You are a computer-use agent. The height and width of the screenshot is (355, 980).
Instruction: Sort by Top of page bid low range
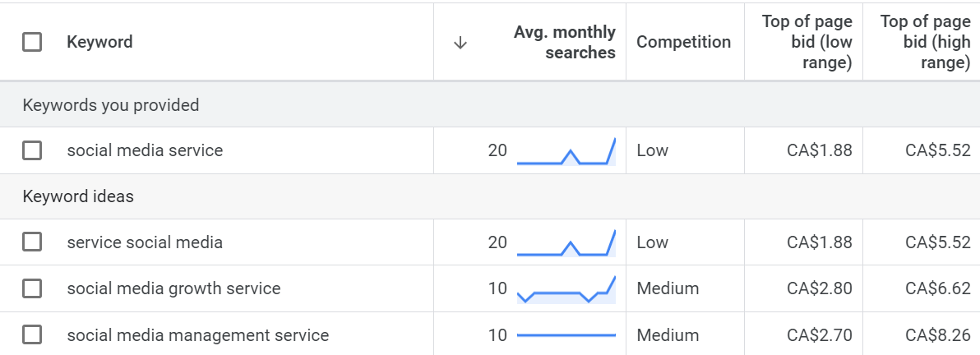807,42
